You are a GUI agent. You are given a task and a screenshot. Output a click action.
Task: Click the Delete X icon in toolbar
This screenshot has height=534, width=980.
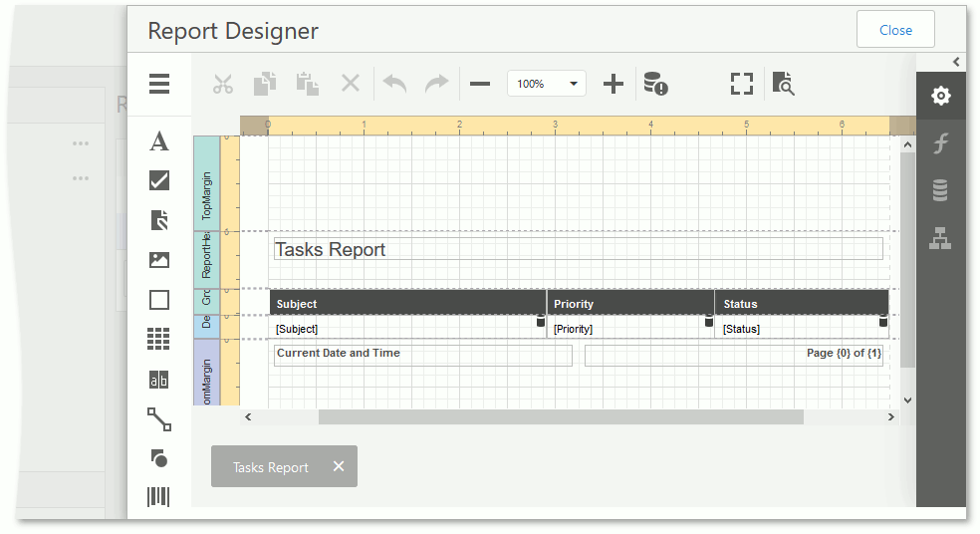pyautogui.click(x=351, y=83)
